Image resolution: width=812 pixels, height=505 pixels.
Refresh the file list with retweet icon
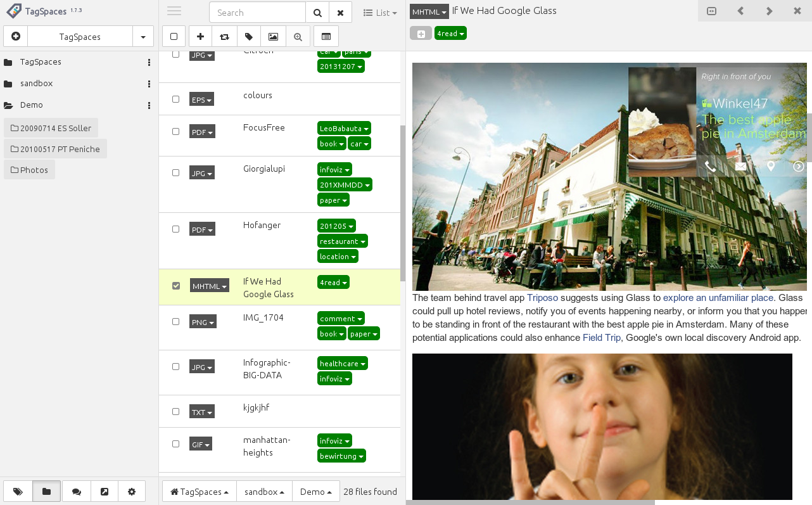pos(224,37)
